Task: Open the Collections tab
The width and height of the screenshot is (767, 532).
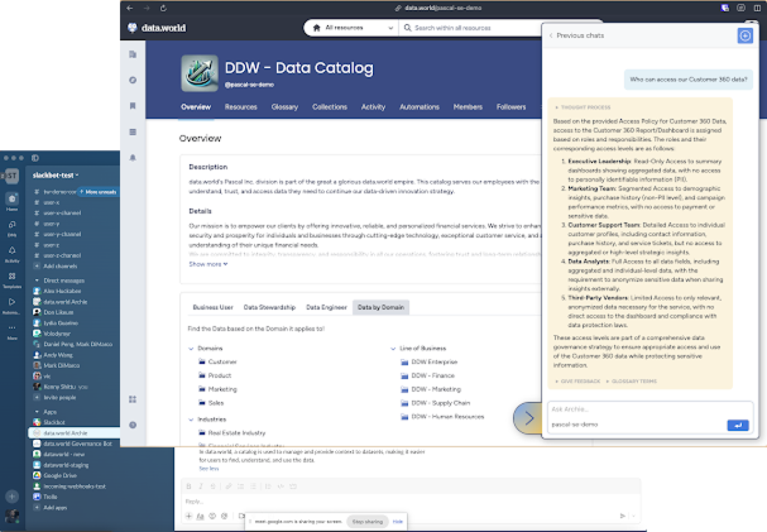Action: (330, 107)
